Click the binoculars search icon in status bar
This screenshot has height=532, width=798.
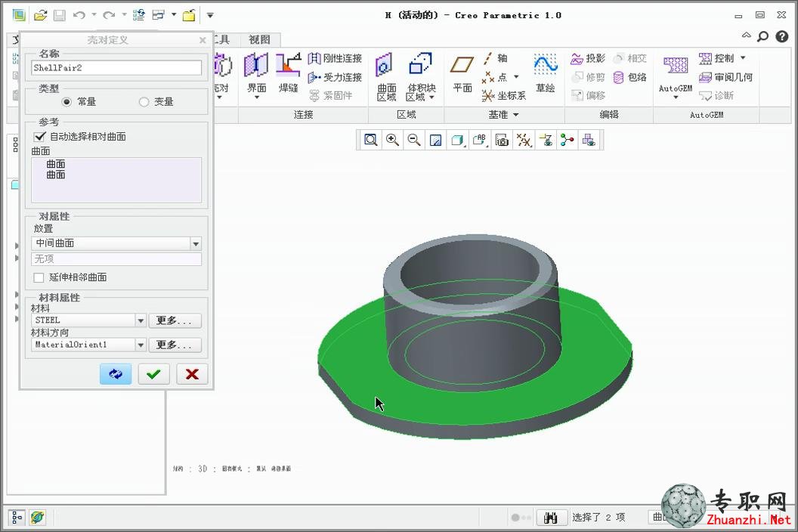click(550, 518)
